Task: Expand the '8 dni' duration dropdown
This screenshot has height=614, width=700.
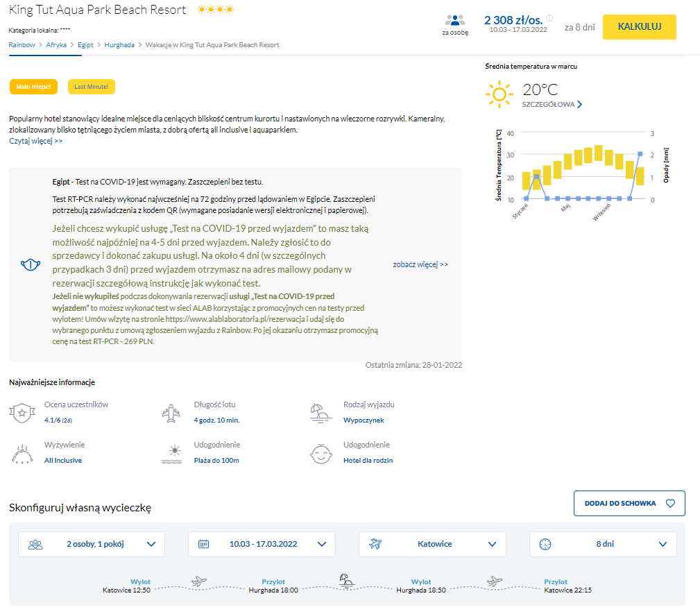Action: 603,544
